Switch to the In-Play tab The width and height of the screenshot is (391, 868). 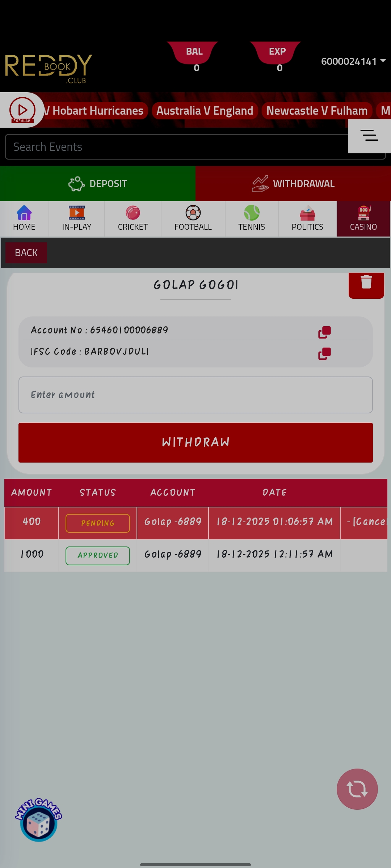pos(77,218)
